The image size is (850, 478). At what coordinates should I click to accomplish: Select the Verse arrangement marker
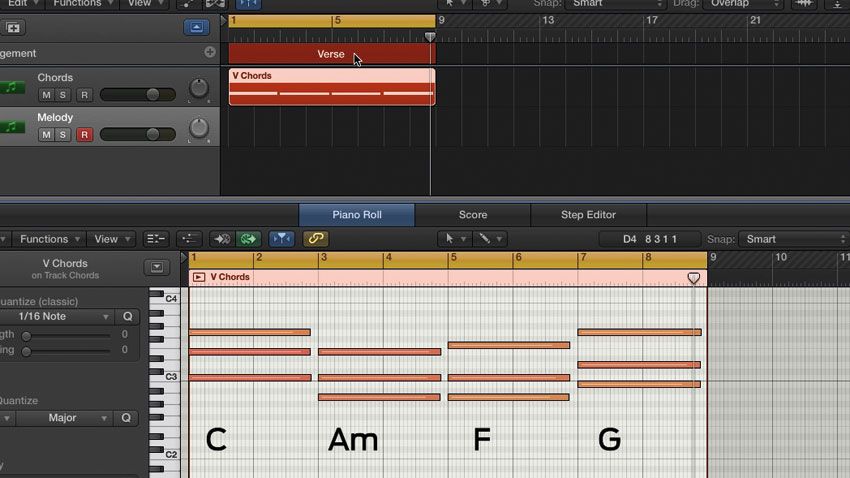click(x=331, y=54)
